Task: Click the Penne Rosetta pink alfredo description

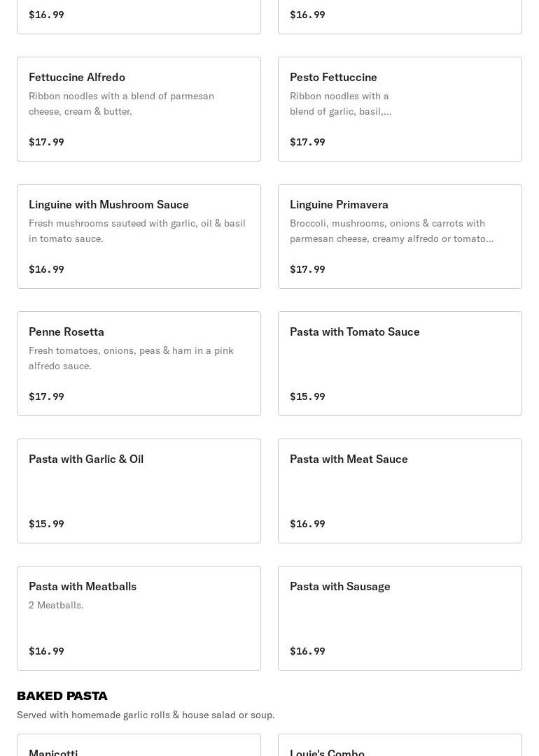Action: click(x=131, y=358)
